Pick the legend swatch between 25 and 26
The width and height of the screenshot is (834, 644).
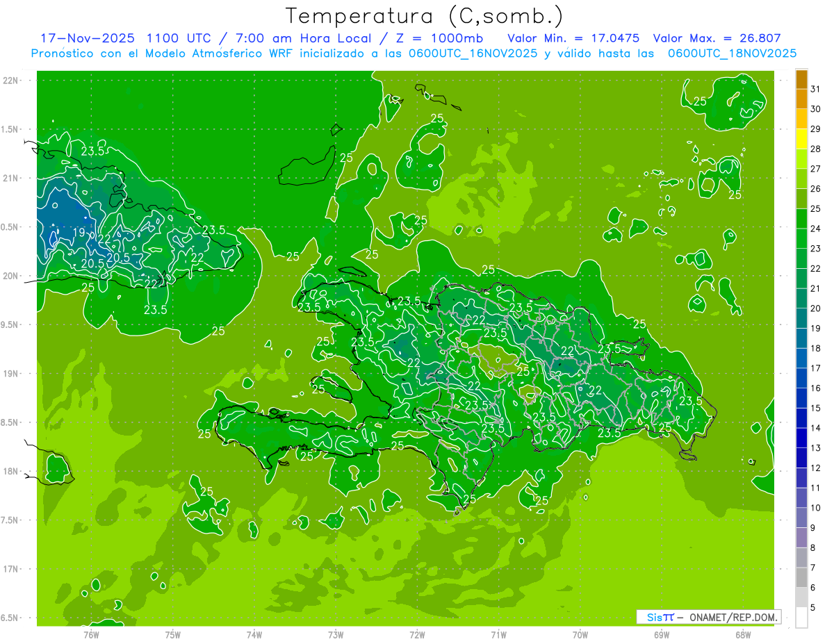(801, 199)
